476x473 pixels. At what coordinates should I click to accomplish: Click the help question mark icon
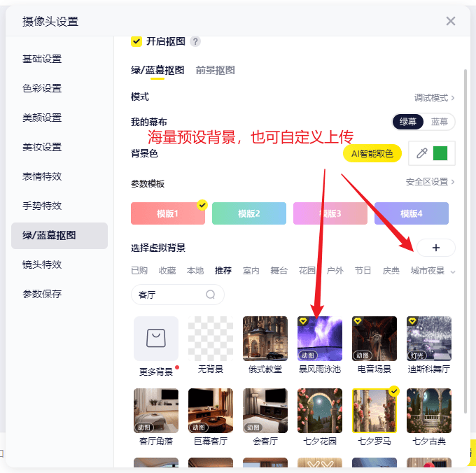pos(195,41)
